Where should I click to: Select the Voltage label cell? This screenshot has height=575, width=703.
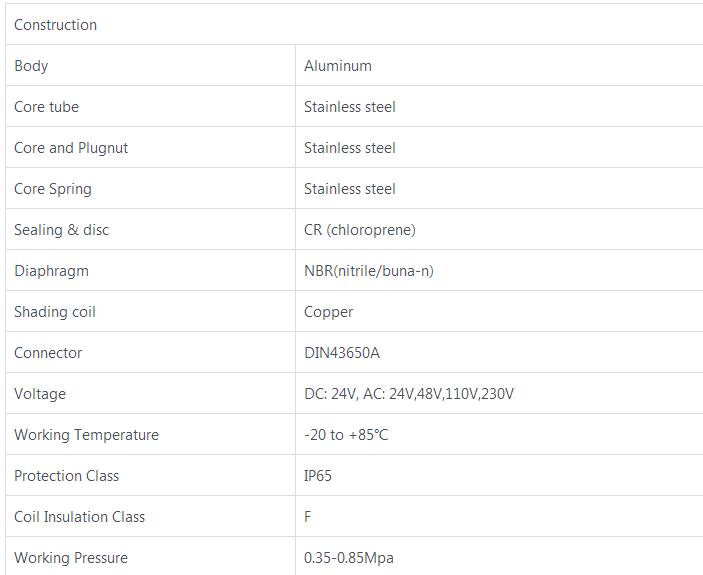[40, 394]
